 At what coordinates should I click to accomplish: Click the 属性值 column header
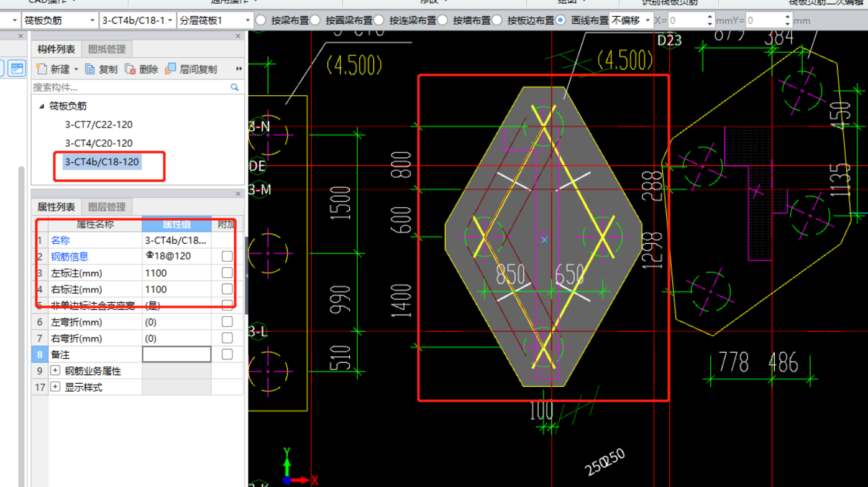(176, 224)
